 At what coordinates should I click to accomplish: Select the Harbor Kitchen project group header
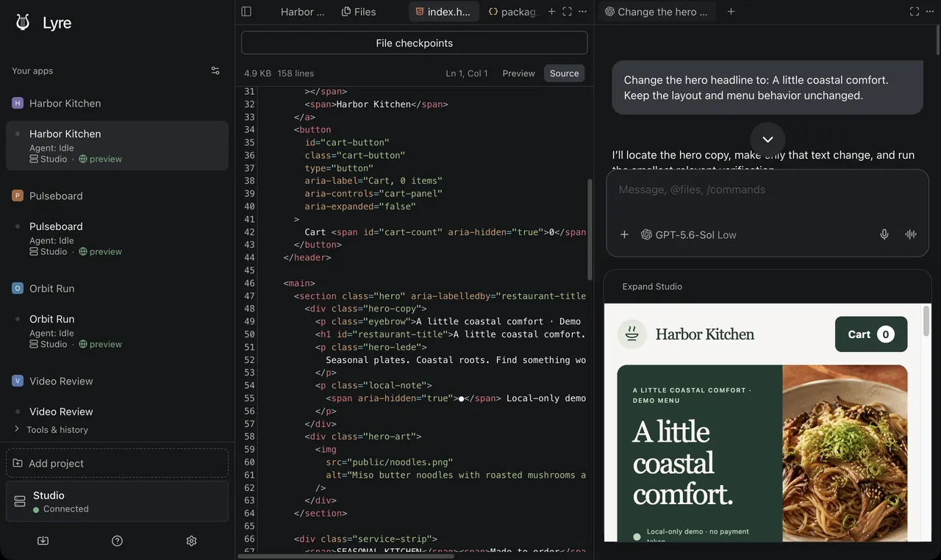(x=57, y=104)
